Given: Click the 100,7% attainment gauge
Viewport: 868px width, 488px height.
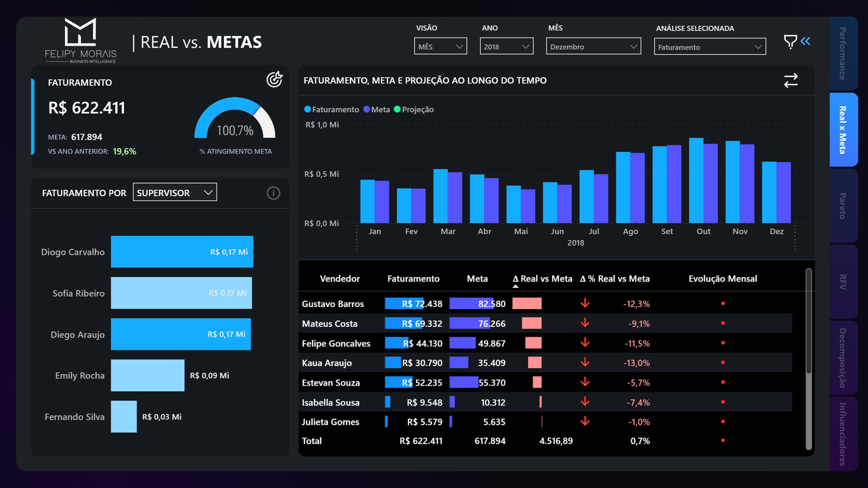Looking at the screenshot, I should 235,120.
